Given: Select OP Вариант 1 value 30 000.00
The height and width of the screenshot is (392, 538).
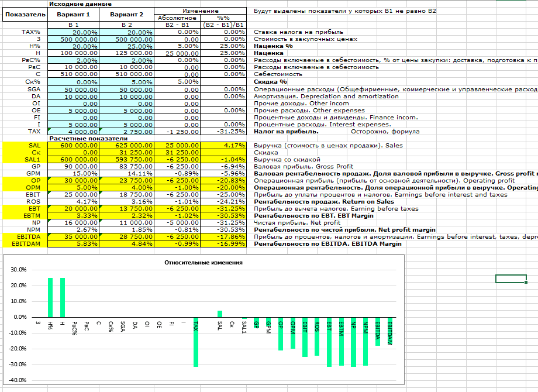Looking at the screenshot, I should [74, 181].
